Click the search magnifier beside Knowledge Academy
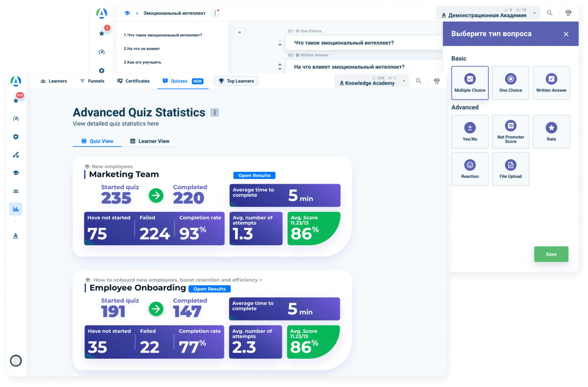 click(418, 81)
